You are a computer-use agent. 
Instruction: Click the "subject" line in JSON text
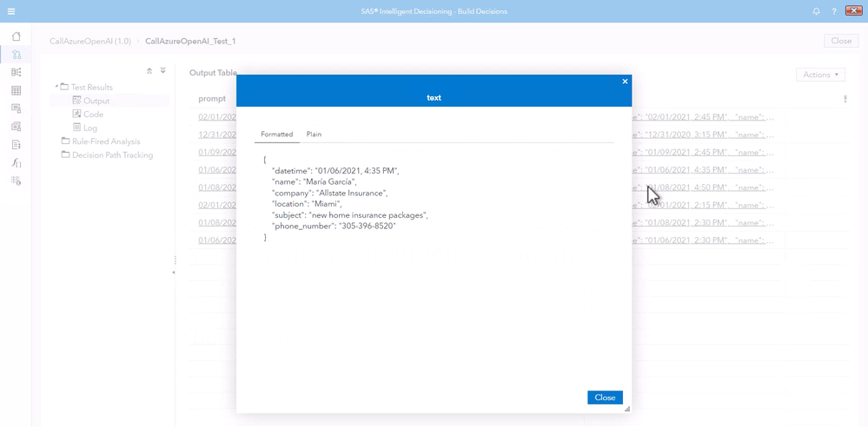click(x=350, y=215)
